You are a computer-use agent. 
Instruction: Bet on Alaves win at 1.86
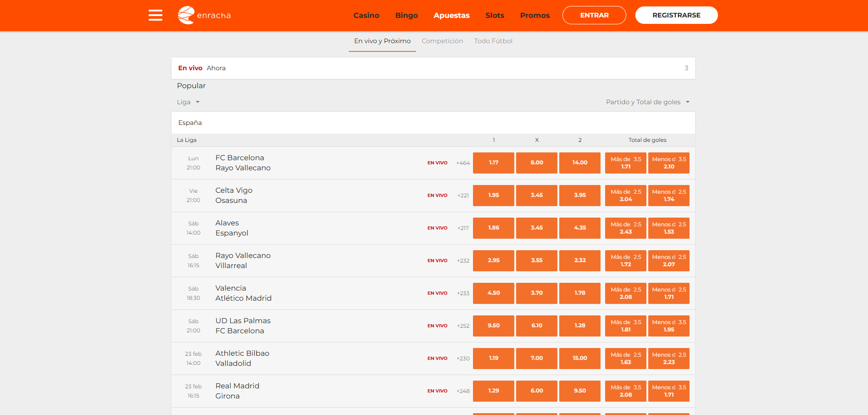[x=494, y=228]
